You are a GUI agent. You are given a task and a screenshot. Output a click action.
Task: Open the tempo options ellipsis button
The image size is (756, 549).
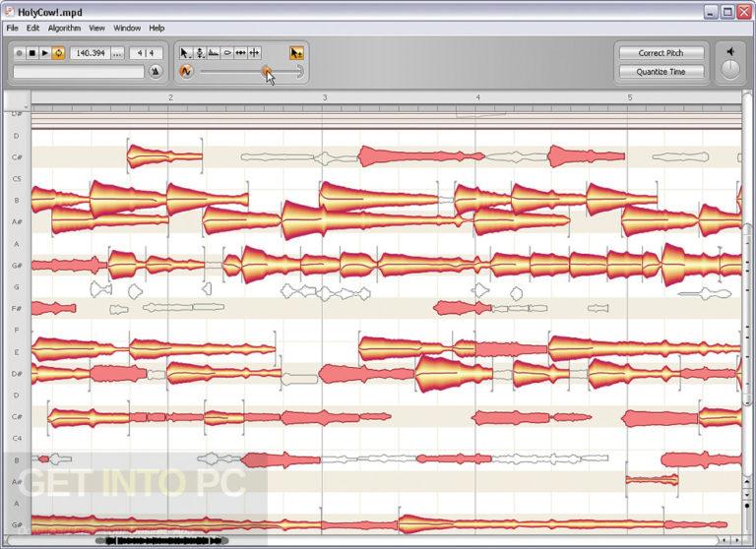pos(117,53)
